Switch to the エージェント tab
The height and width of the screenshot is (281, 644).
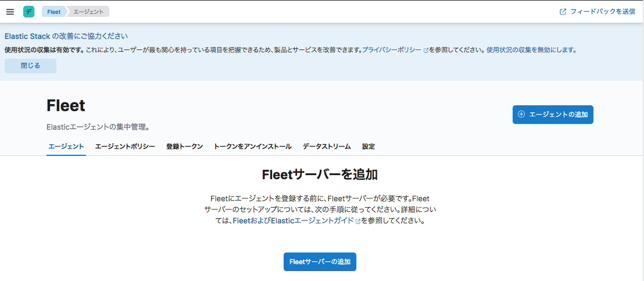pyautogui.click(x=66, y=147)
